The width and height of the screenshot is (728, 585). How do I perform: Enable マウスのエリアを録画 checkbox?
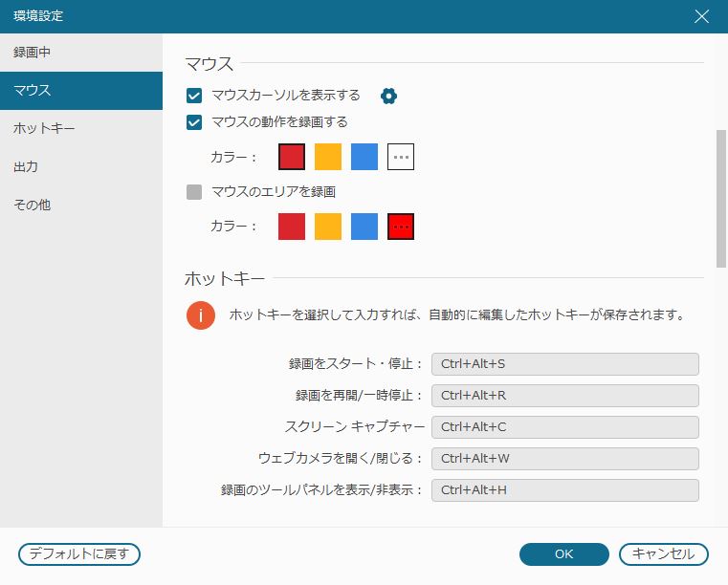(194, 191)
